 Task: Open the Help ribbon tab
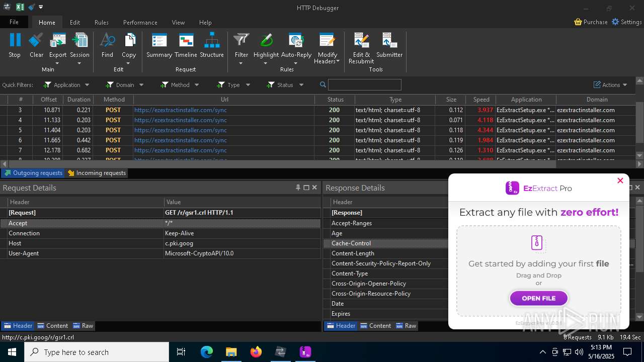tap(205, 22)
